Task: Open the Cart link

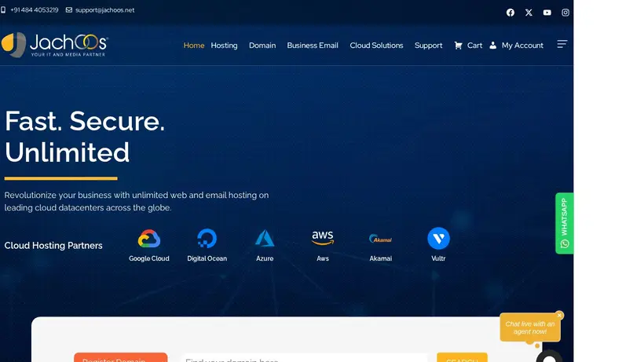Action: click(474, 45)
